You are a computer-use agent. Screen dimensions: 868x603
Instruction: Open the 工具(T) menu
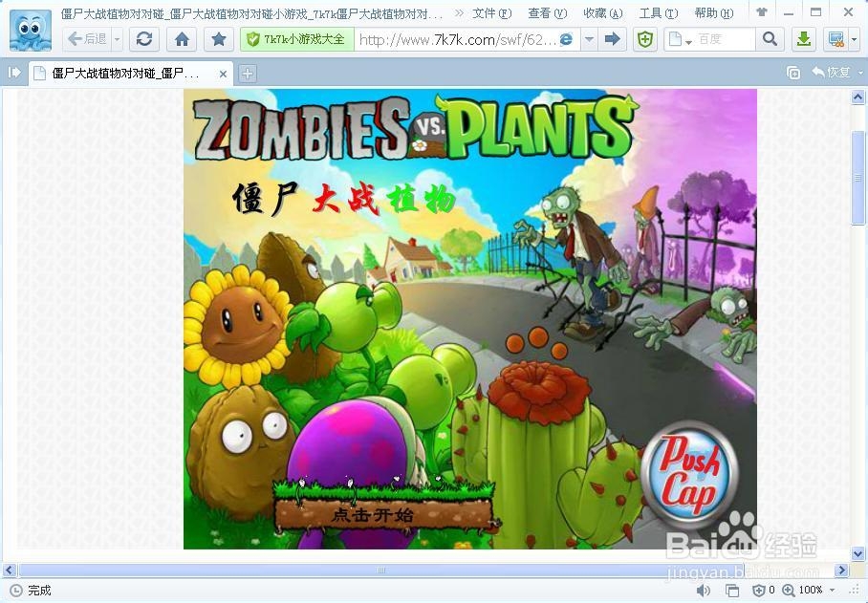pyautogui.click(x=659, y=12)
